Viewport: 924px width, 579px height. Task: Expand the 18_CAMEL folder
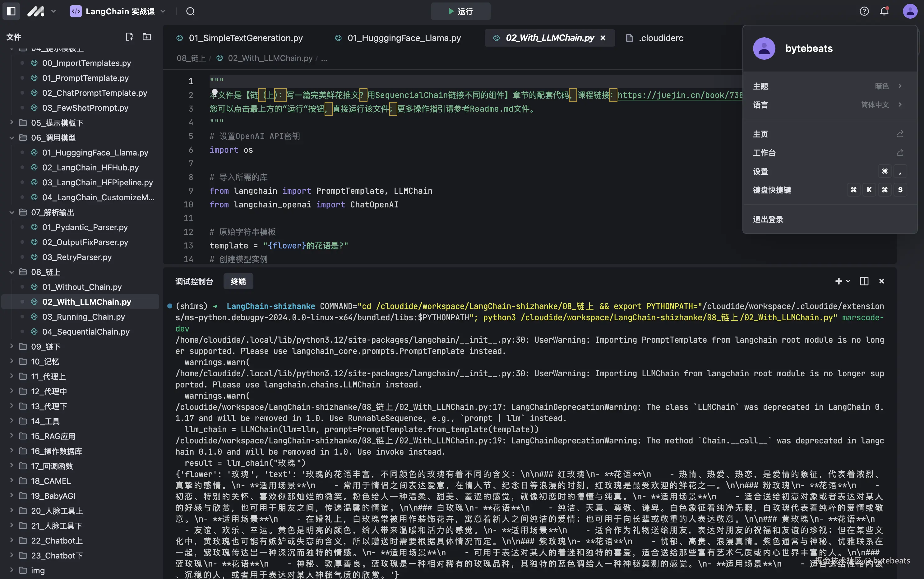click(x=81, y=481)
